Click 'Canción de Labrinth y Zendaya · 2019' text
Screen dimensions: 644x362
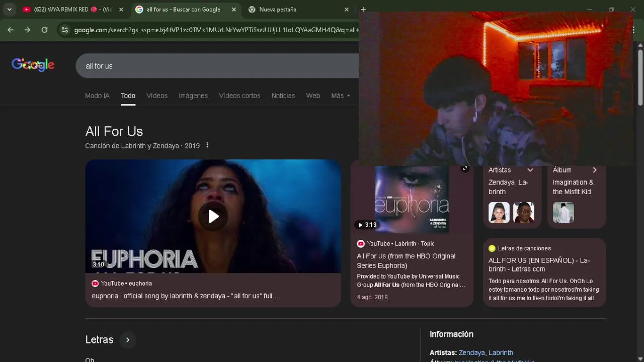pyautogui.click(x=142, y=146)
